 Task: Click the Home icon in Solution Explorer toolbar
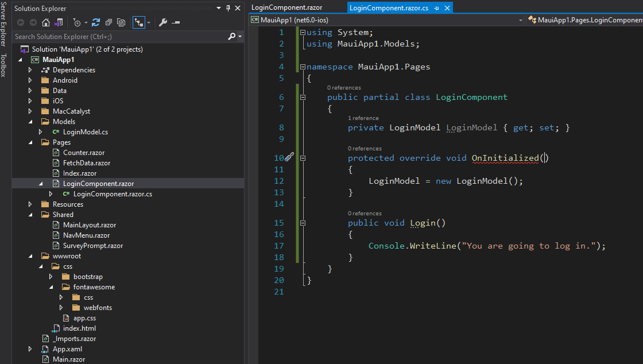[46, 22]
